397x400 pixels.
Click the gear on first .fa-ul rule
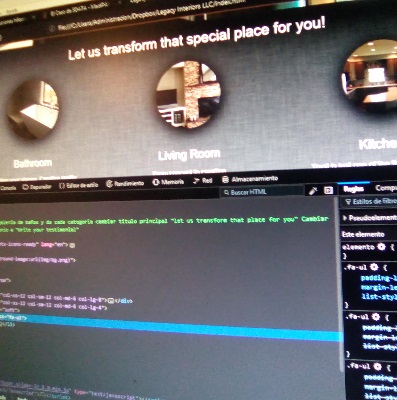[374, 267]
